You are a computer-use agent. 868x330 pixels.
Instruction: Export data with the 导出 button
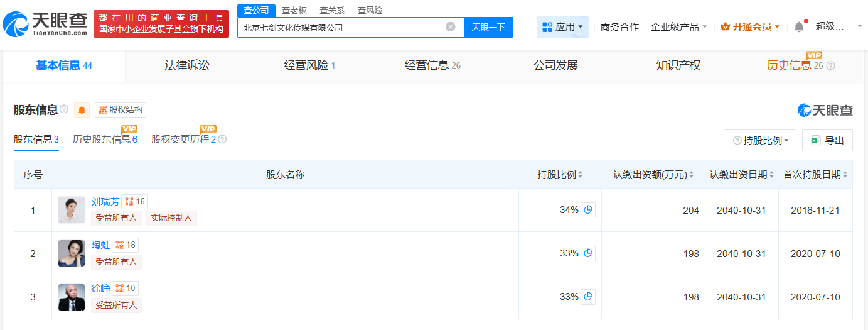tap(827, 141)
